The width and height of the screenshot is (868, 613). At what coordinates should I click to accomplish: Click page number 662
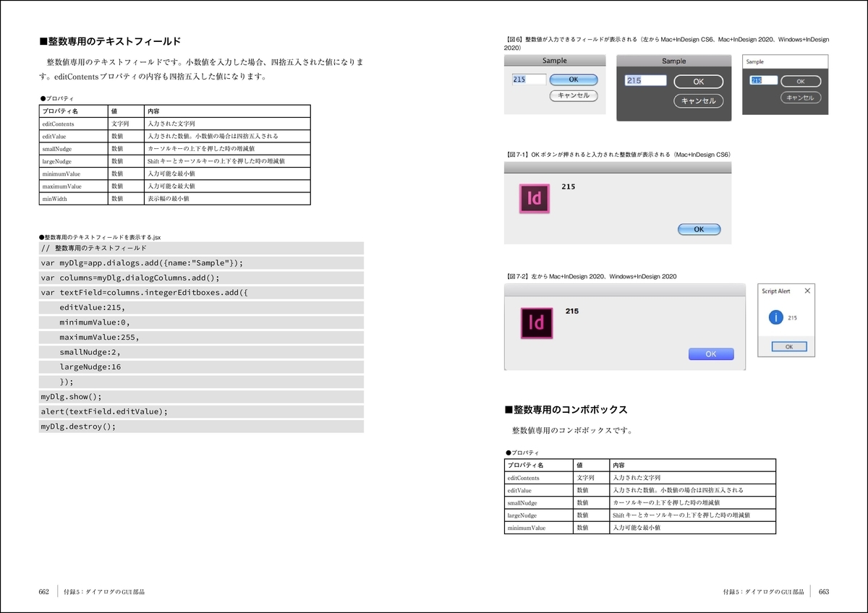[43, 591]
